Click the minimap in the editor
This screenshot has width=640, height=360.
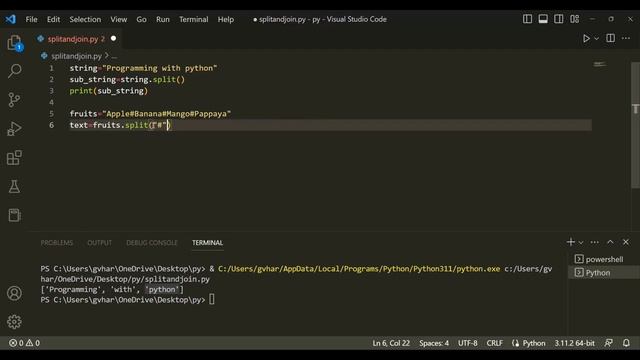pos(600,64)
